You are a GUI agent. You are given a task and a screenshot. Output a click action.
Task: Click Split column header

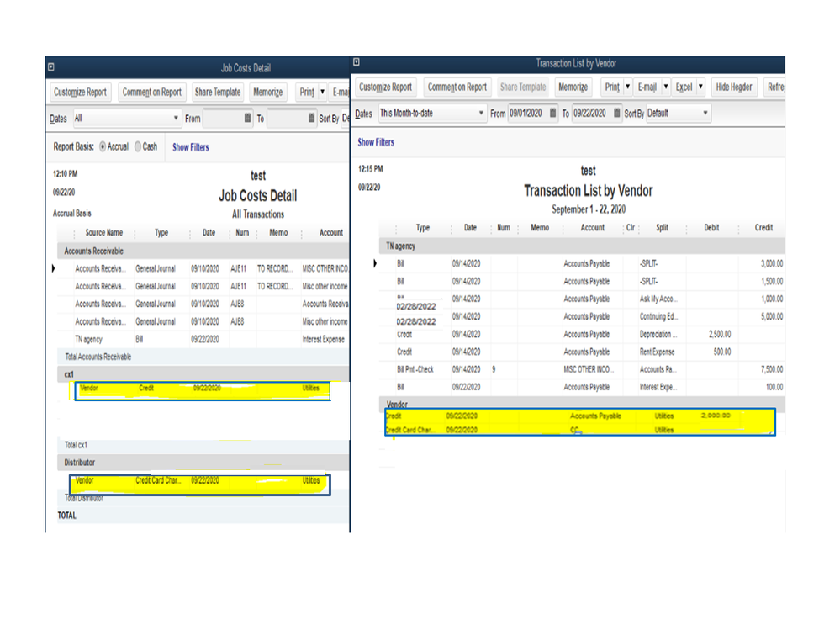click(x=663, y=228)
